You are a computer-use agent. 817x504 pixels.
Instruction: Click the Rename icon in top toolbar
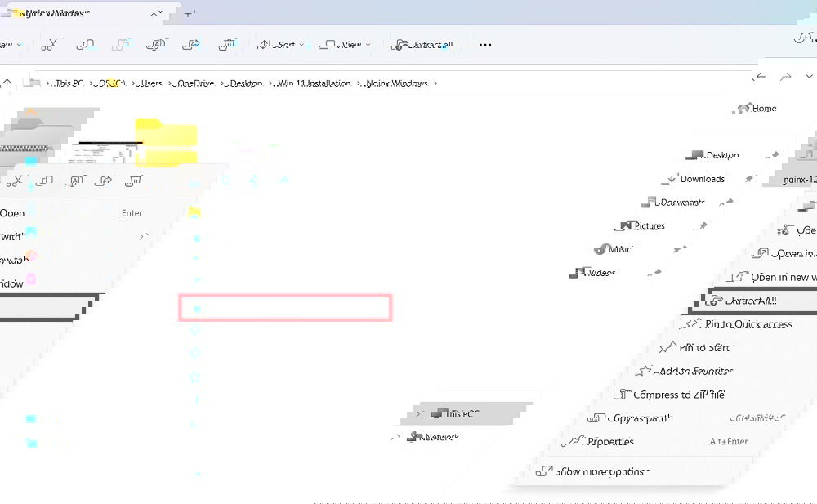[156, 45]
